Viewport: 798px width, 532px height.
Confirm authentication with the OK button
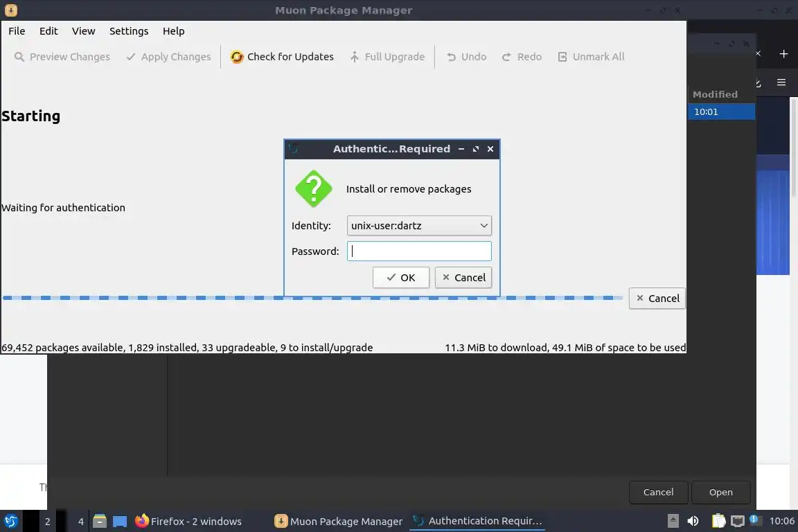pos(400,278)
